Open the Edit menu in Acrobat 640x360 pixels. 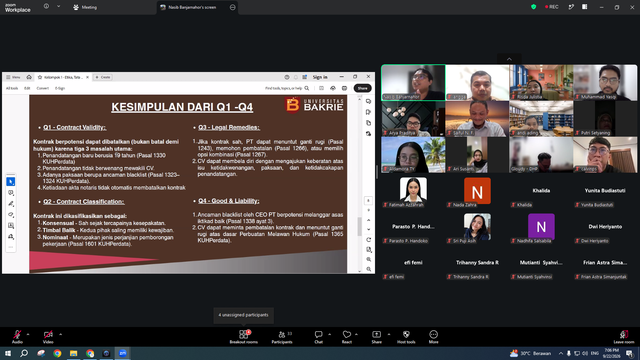(x=27, y=88)
